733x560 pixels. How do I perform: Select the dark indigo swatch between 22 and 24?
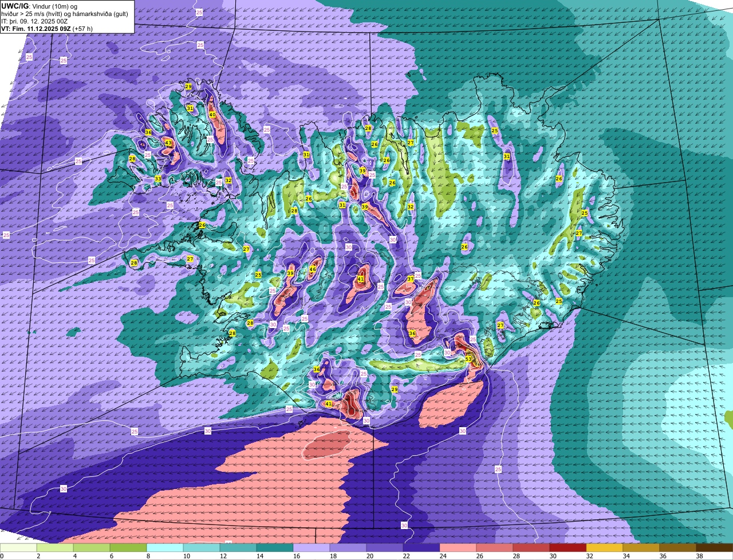coord(421,547)
